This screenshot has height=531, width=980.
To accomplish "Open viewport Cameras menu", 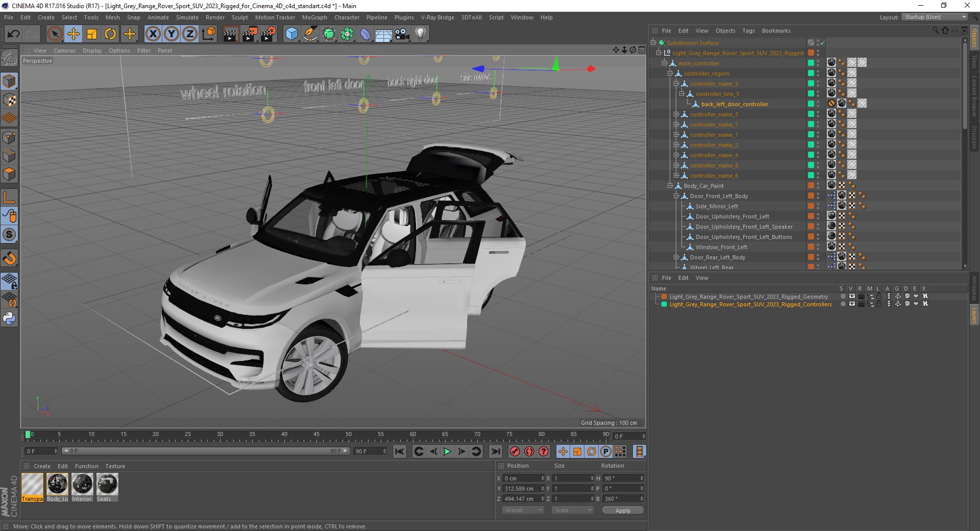I will 64,51.
